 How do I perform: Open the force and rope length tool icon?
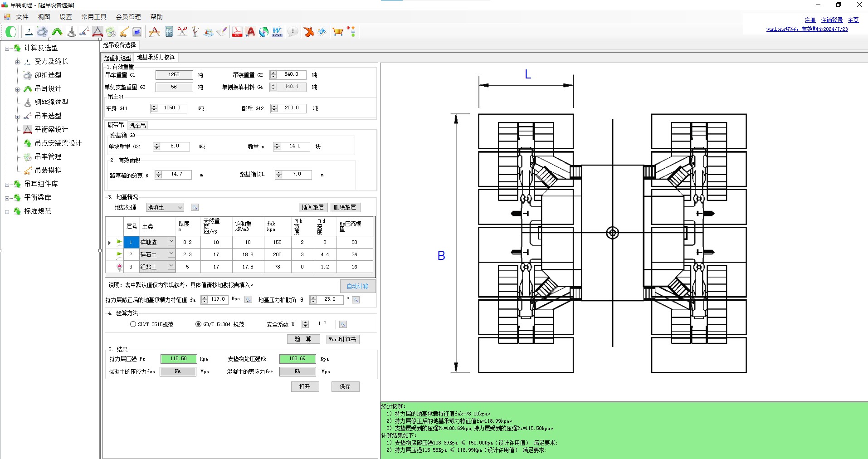pyautogui.click(x=29, y=32)
